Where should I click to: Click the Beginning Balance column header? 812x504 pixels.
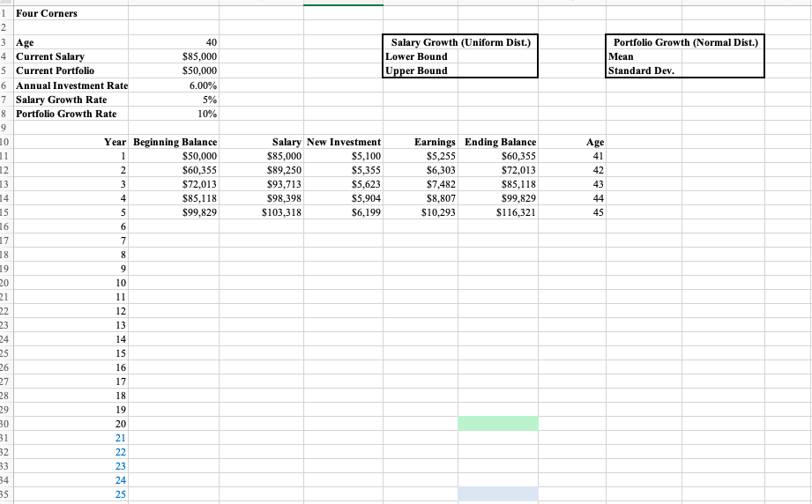(174, 142)
